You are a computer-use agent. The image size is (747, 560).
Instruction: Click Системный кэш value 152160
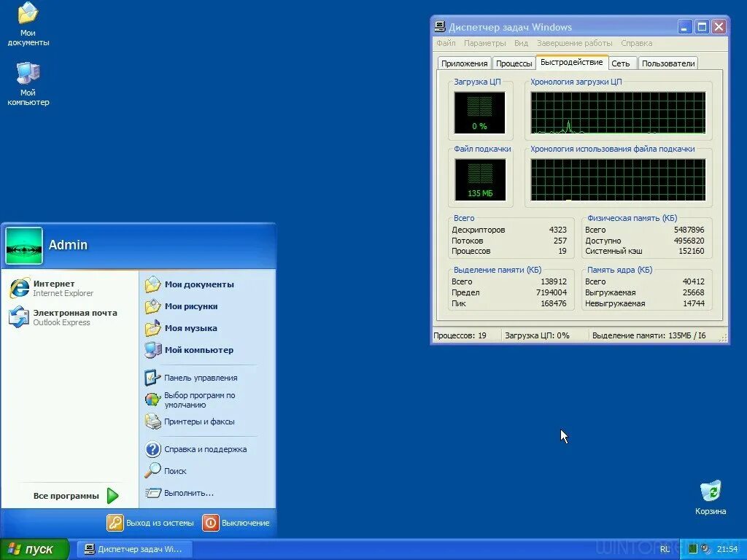pyautogui.click(x=691, y=251)
